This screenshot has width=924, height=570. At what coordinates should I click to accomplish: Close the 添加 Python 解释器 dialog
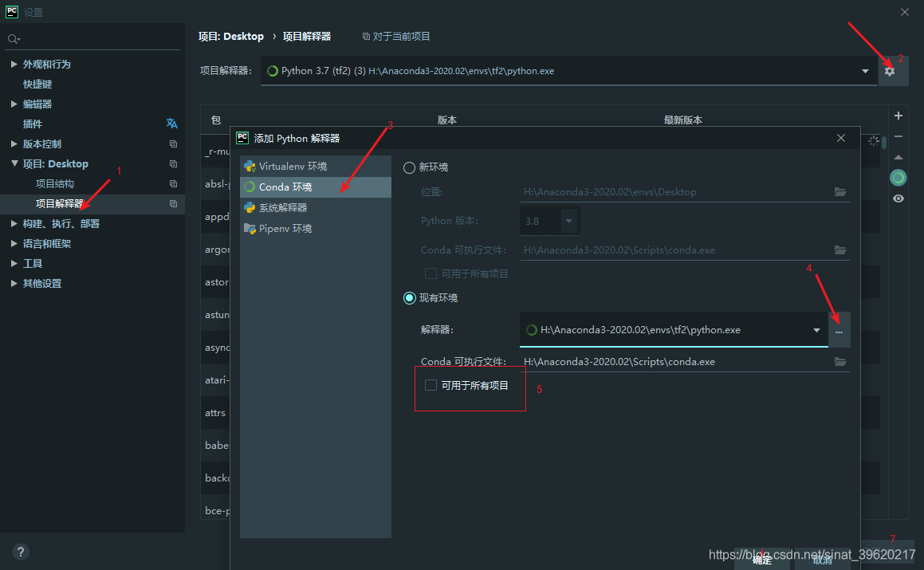pyautogui.click(x=841, y=138)
